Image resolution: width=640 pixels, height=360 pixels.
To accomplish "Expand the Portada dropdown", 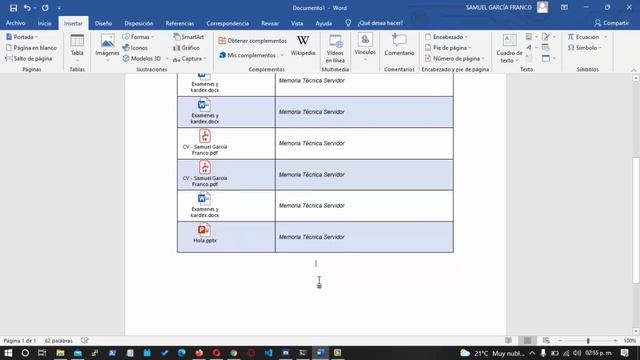I will point(22,37).
